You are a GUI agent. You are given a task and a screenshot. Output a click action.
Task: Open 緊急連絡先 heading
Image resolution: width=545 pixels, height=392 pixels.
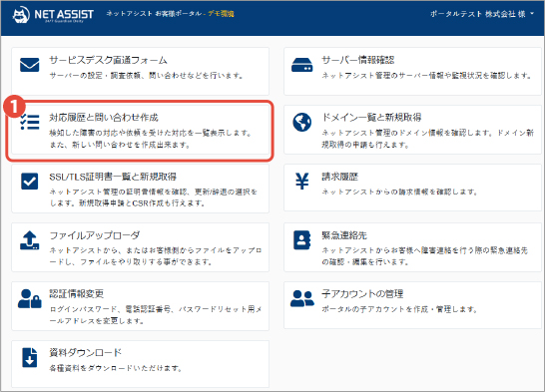[344, 235]
